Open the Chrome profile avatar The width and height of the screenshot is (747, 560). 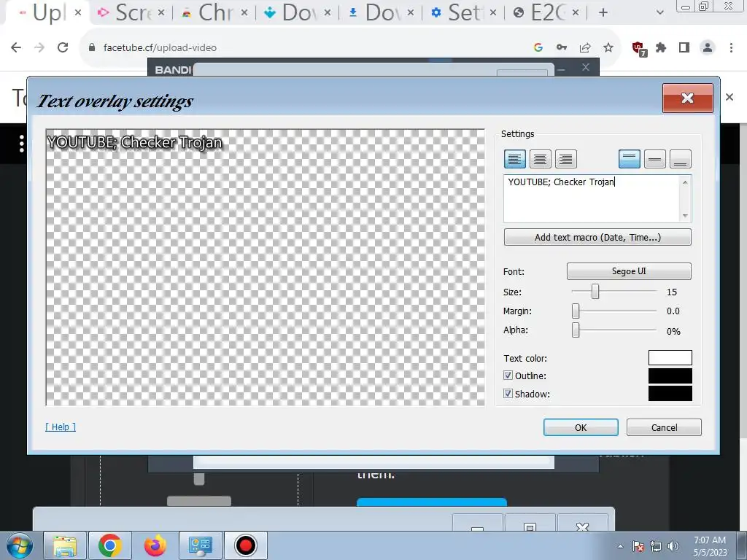coord(708,47)
